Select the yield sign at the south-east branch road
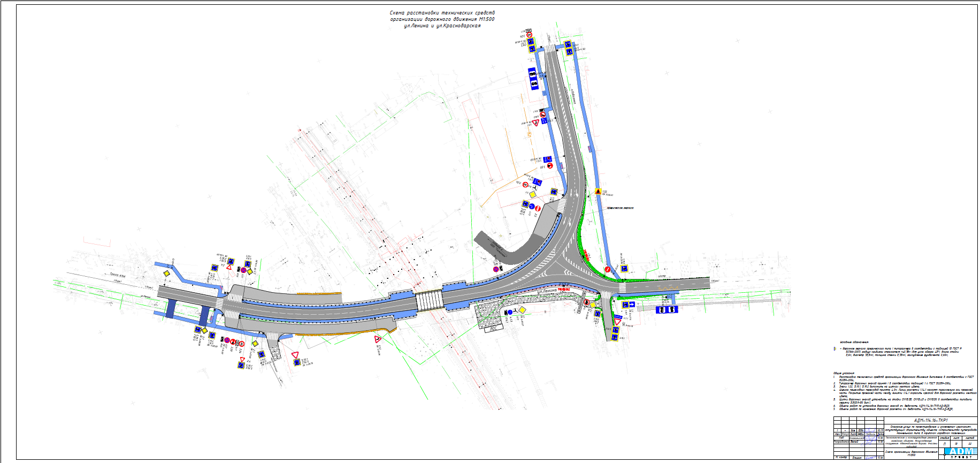 tap(617, 322)
